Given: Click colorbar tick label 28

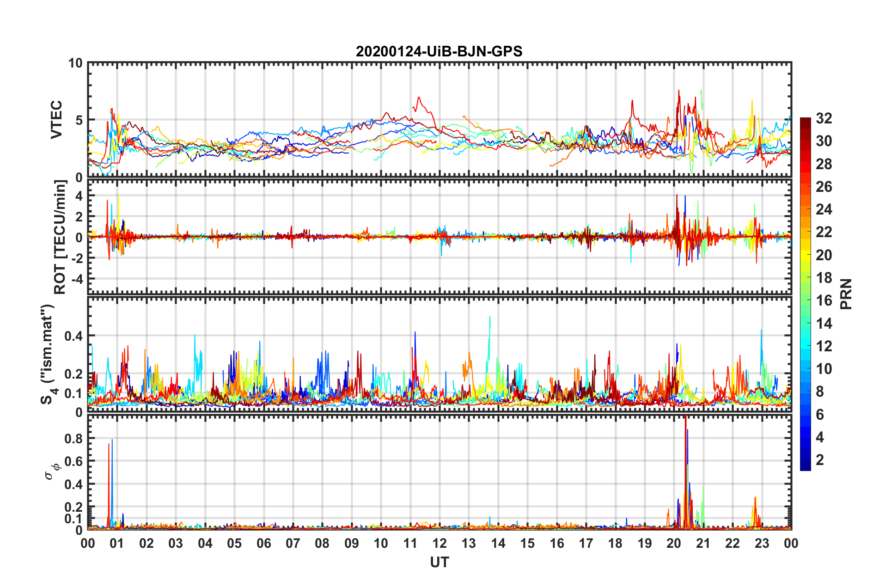Looking at the screenshot, I should point(824,164).
